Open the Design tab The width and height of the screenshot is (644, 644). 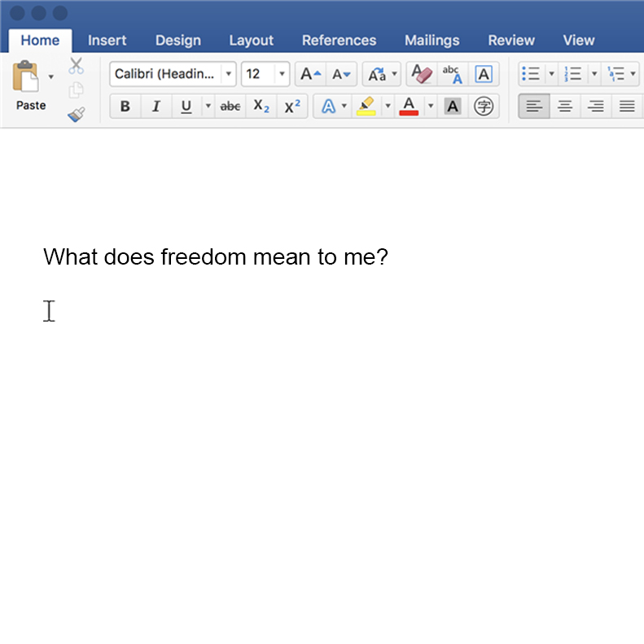click(x=178, y=40)
